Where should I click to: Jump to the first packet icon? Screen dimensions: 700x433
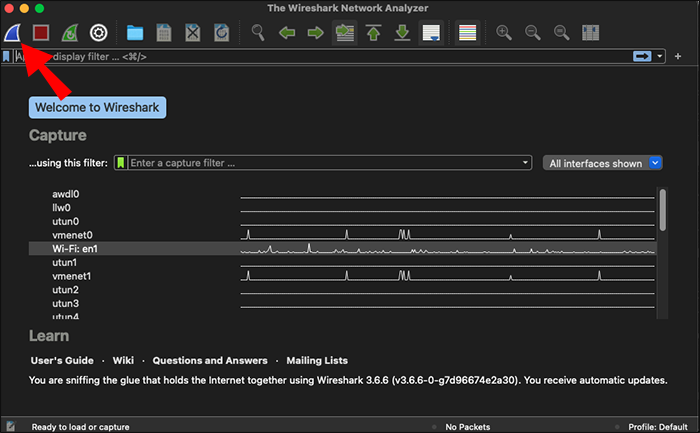click(373, 33)
